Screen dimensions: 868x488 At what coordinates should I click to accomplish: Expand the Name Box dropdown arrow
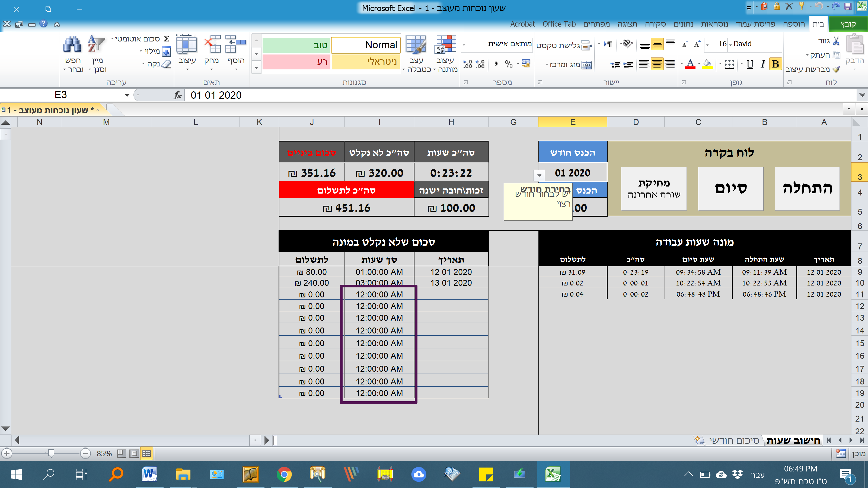click(x=127, y=95)
